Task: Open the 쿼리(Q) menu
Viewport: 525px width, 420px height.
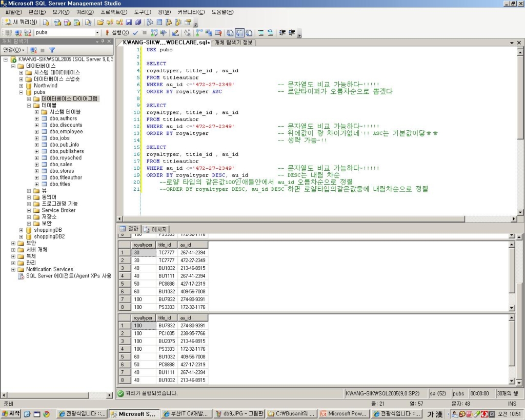Action: tap(85, 12)
